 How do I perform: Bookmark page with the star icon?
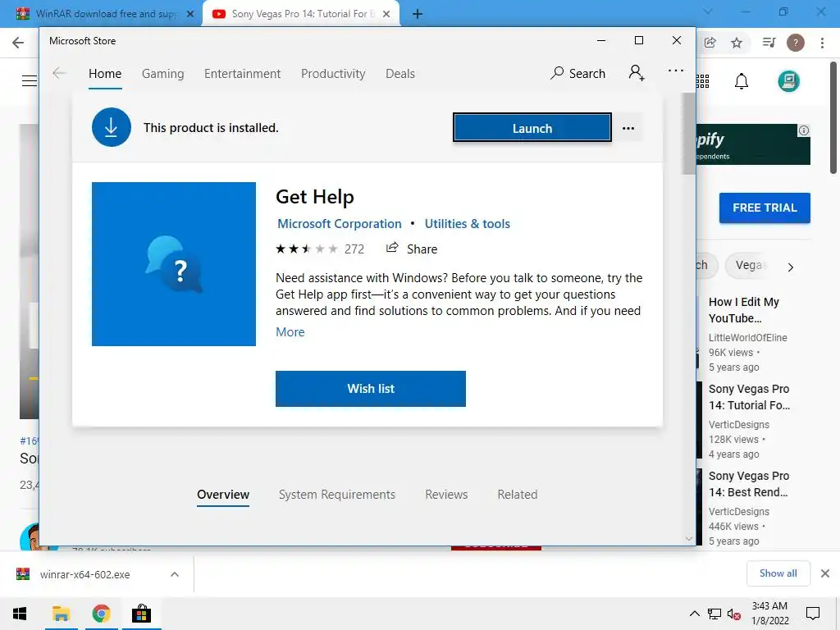tap(737, 43)
